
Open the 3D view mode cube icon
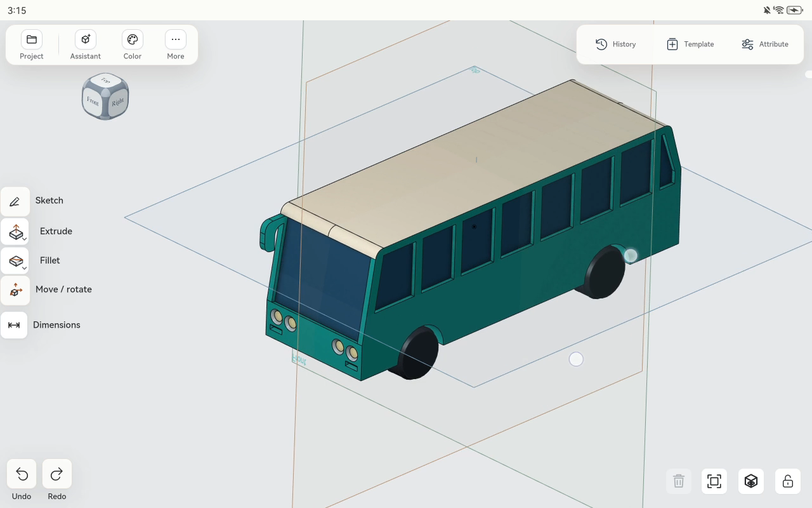[x=751, y=481]
